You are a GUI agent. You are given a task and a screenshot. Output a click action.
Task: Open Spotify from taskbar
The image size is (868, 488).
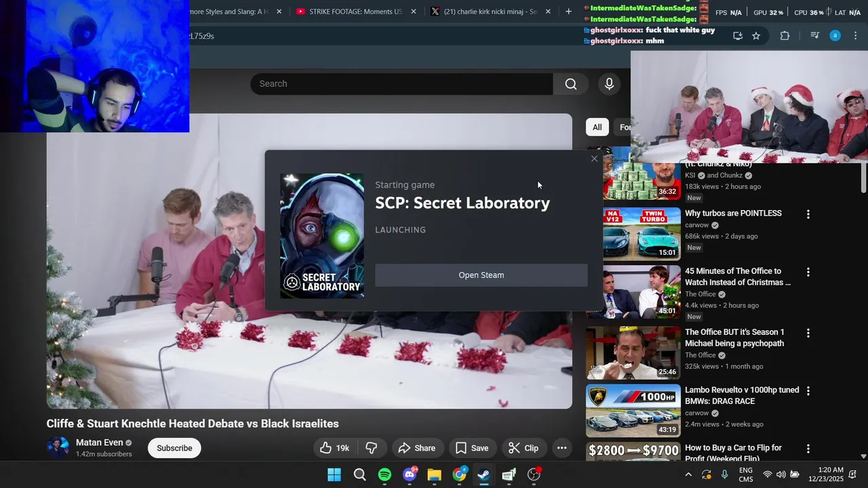384,474
